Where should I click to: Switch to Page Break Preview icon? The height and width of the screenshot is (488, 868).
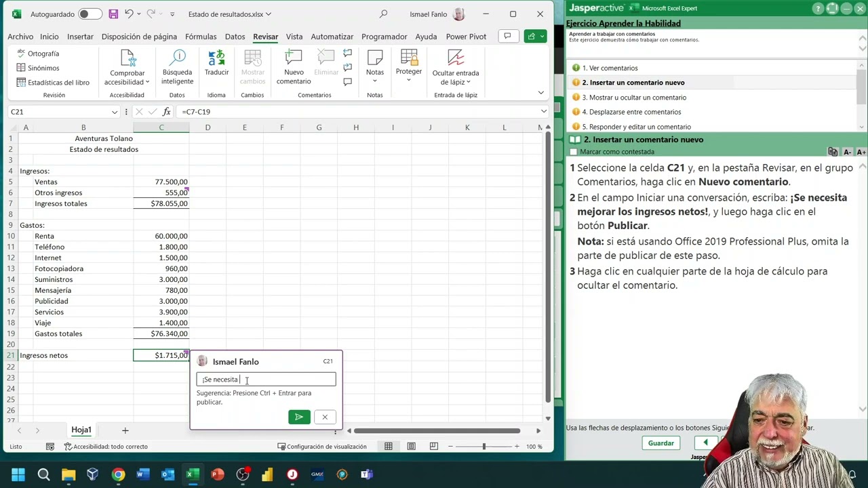(x=434, y=447)
